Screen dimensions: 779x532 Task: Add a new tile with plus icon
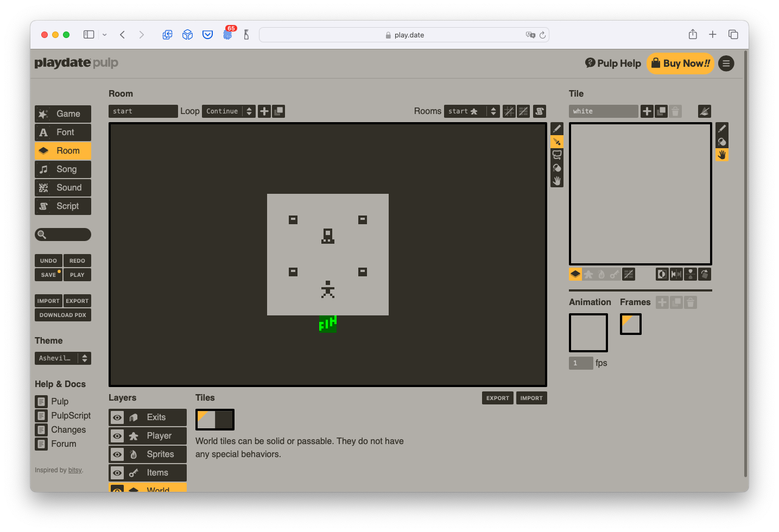point(647,111)
